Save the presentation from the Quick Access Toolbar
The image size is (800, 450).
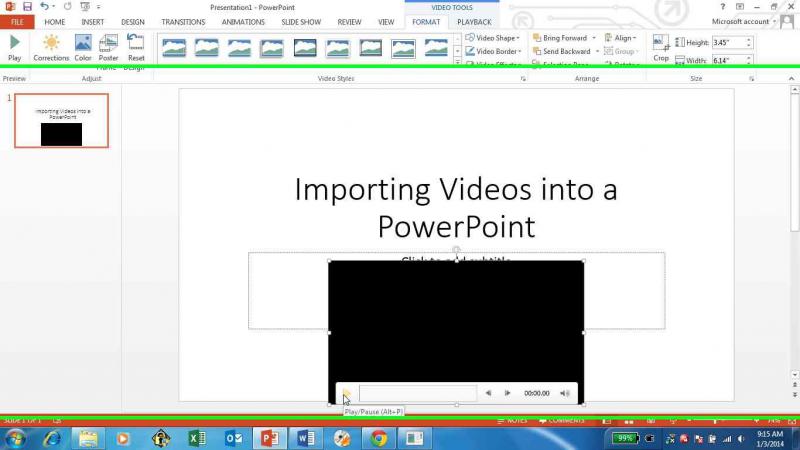pos(28,7)
